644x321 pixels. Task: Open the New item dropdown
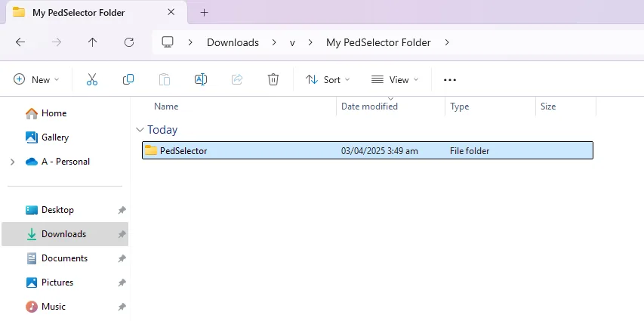tap(36, 79)
